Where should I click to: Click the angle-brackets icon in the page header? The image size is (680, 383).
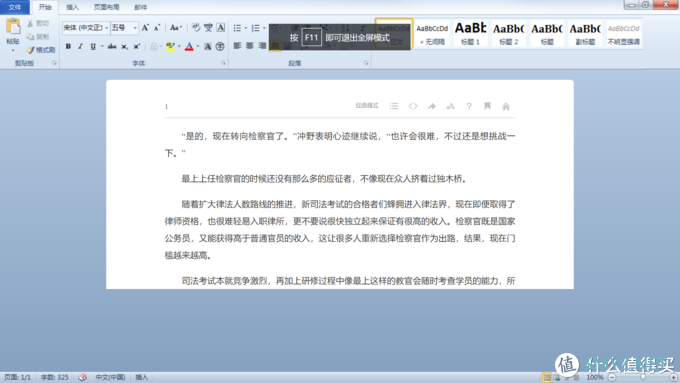(413, 106)
